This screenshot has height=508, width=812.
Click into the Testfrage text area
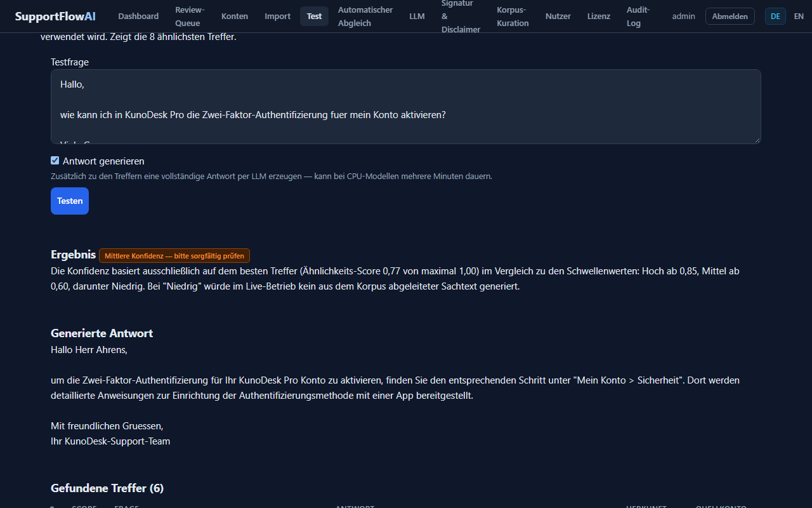coord(406,107)
